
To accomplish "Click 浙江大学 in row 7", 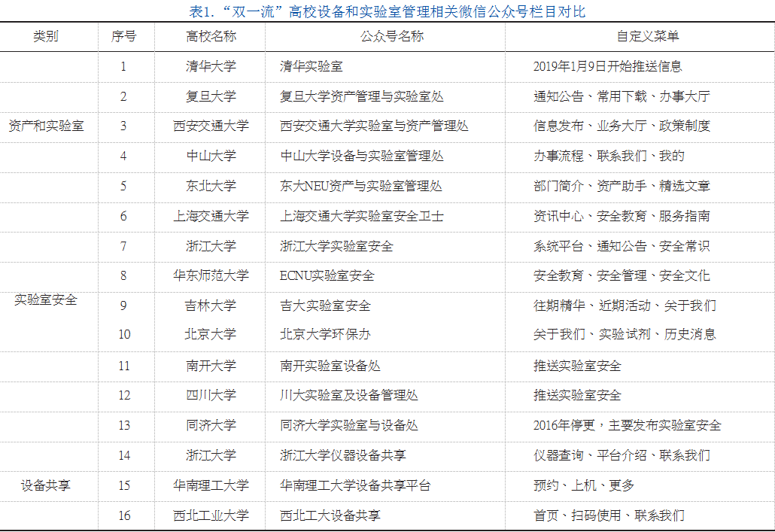I will [211, 246].
